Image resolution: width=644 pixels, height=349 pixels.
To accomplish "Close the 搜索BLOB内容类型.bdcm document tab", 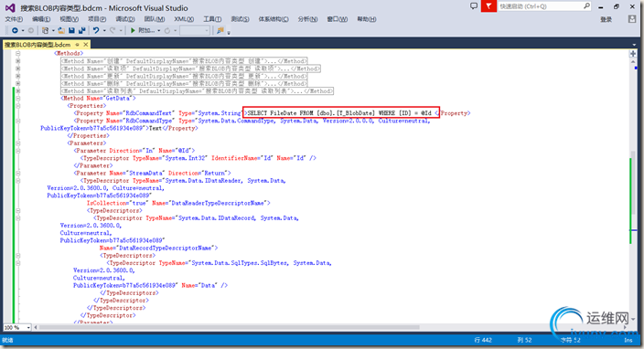I will (x=85, y=44).
